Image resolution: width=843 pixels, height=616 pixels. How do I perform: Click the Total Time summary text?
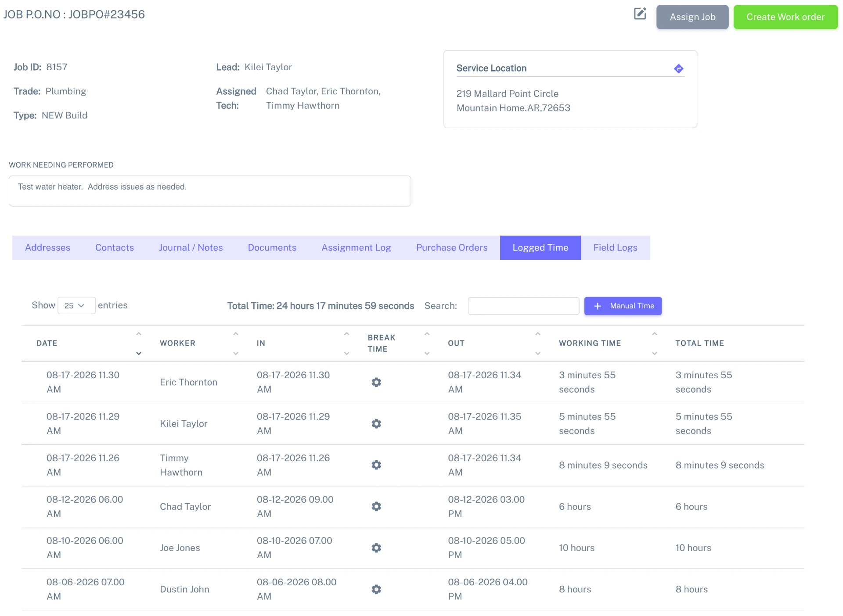point(321,306)
